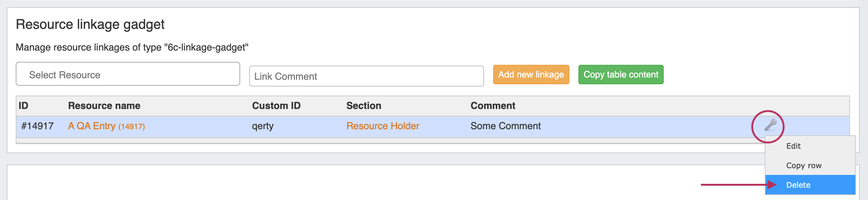Click the ID column header
Screen dimensions: 868x200
24,106
